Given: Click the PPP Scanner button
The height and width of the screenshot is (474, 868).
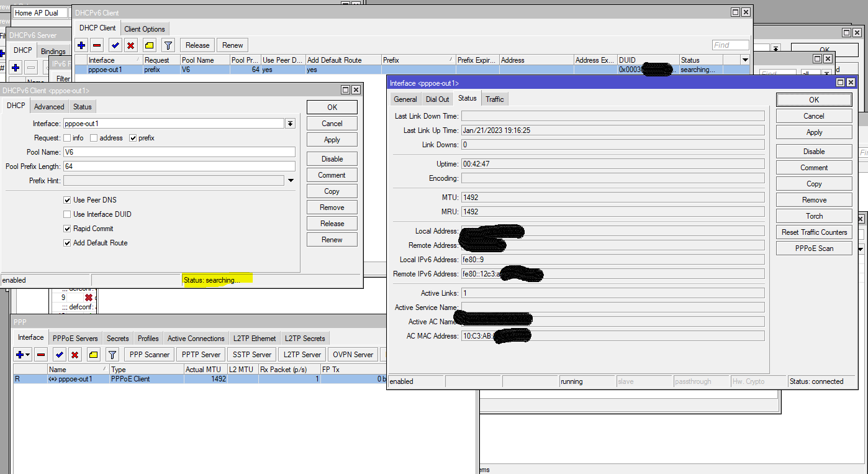Looking at the screenshot, I should [x=149, y=355].
